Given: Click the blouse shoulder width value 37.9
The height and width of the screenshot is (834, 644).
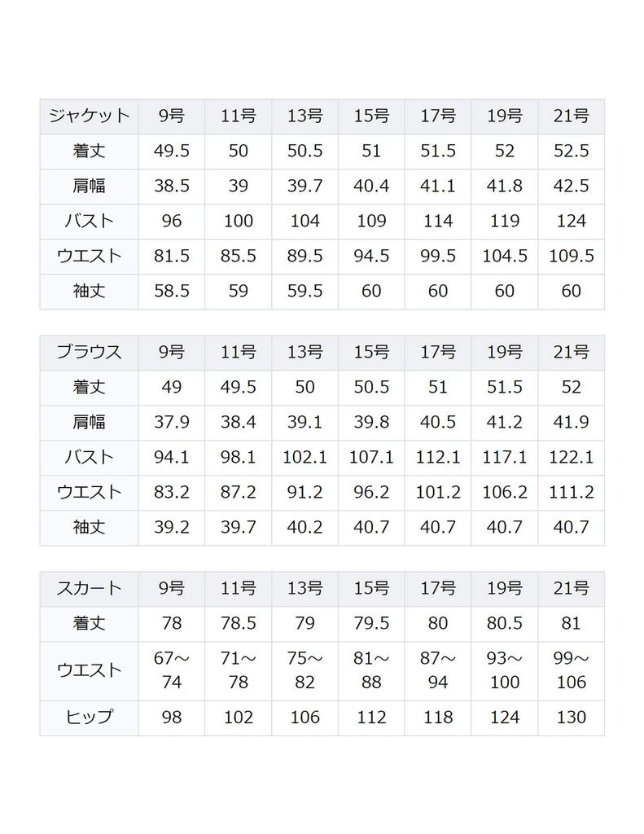Looking at the screenshot, I should point(172,422).
